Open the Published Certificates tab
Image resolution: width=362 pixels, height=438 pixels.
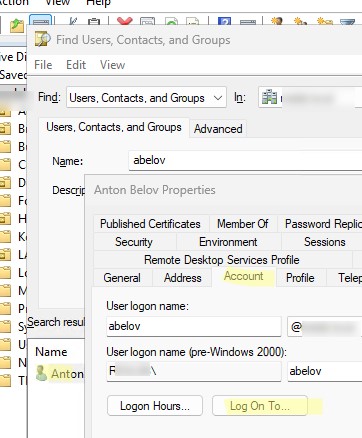click(x=150, y=224)
